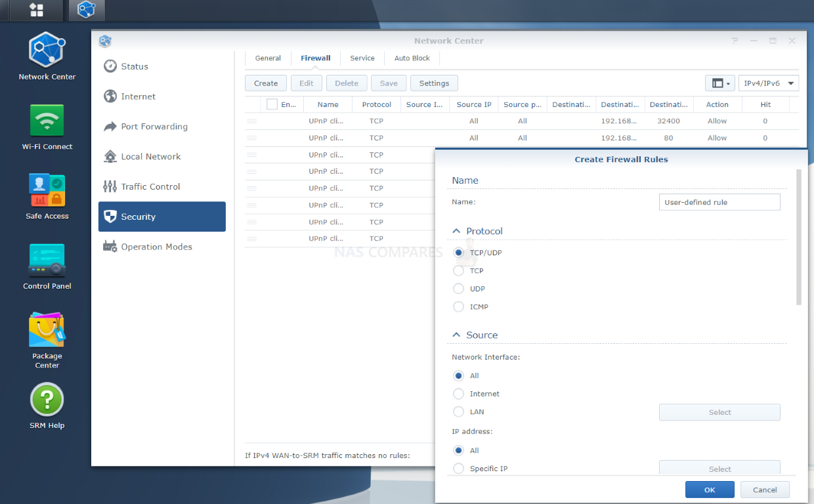Screen dimensions: 814x504
Task: Click drag handle of port 80 row
Action: point(252,138)
